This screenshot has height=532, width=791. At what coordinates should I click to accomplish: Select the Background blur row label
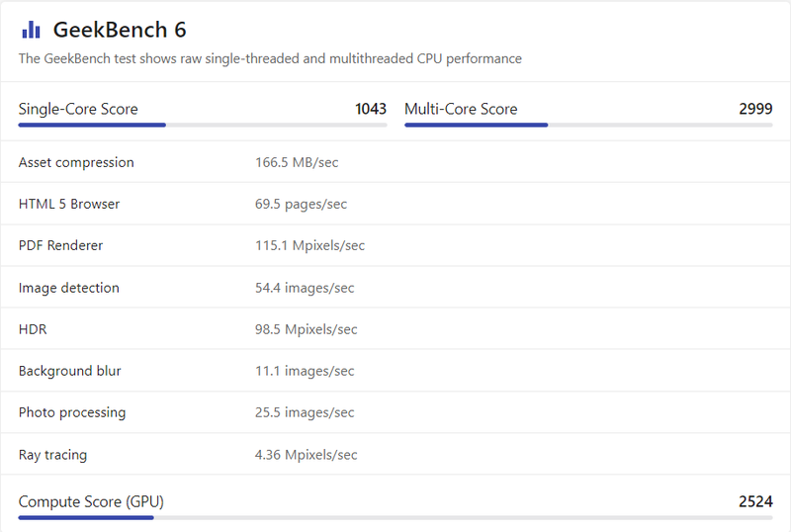(x=69, y=371)
